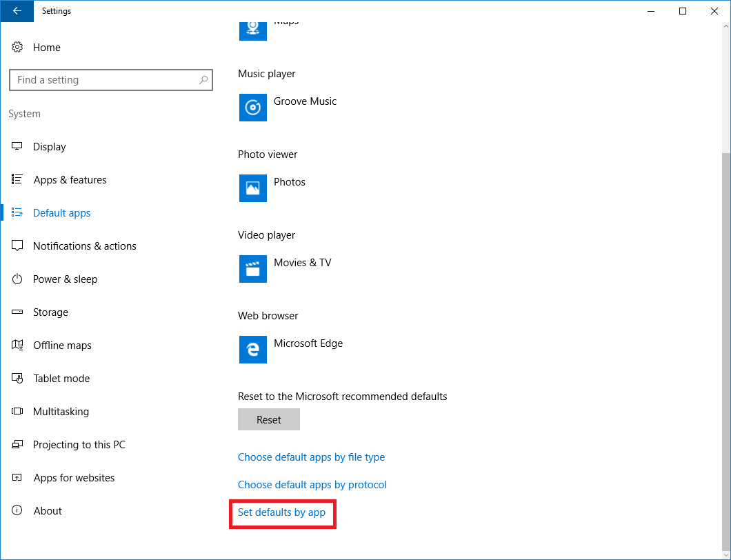Click the back arrow in Settings title bar

17,11
